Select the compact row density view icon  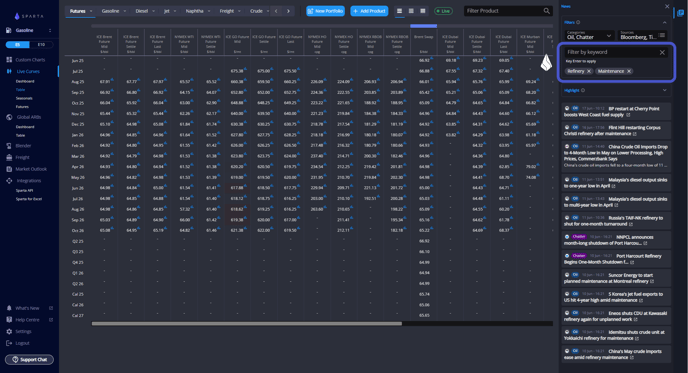(x=399, y=11)
